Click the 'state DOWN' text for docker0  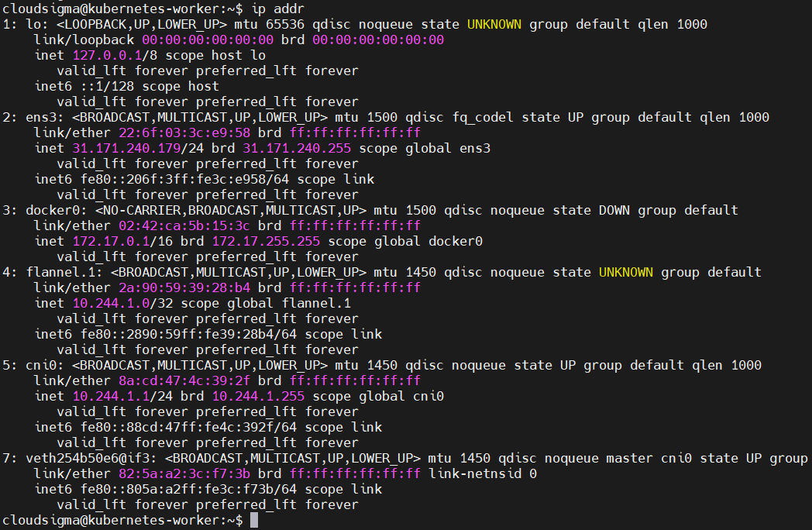point(591,210)
